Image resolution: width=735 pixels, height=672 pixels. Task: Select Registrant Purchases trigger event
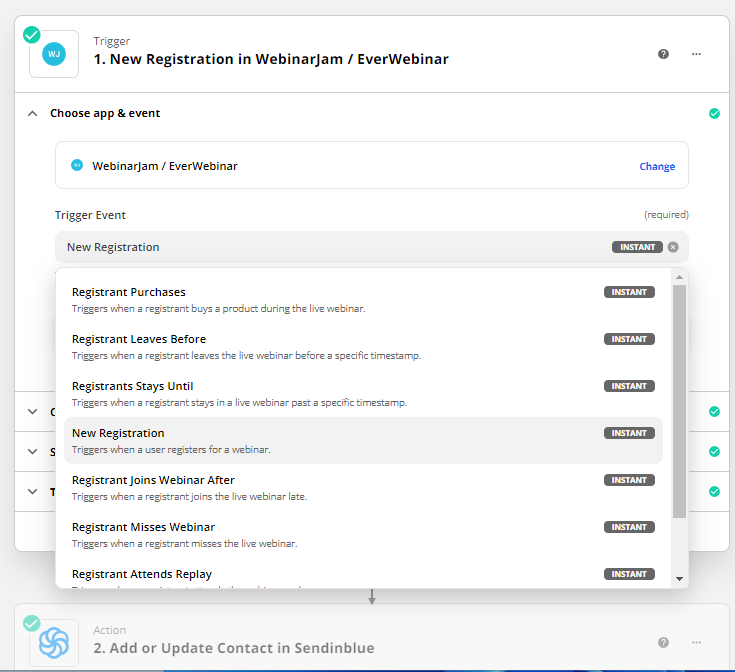(363, 300)
